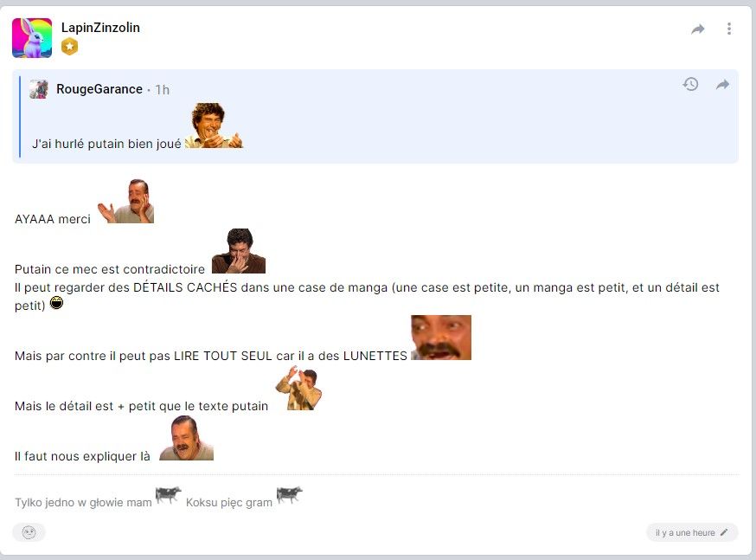Viewport: 756px width, 560px height.
Task: Click the second cow emoji after "Koksu pięc gram"
Action: [289, 495]
